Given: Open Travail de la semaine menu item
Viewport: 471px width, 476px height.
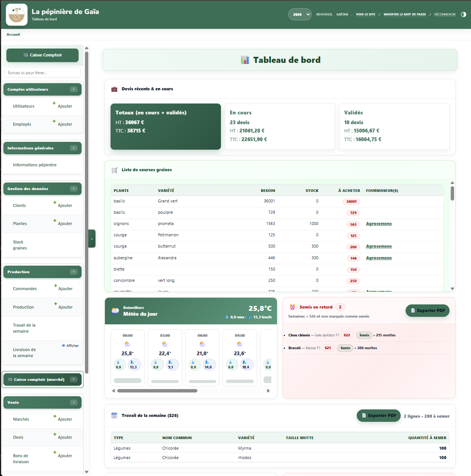Looking at the screenshot, I should point(24,328).
